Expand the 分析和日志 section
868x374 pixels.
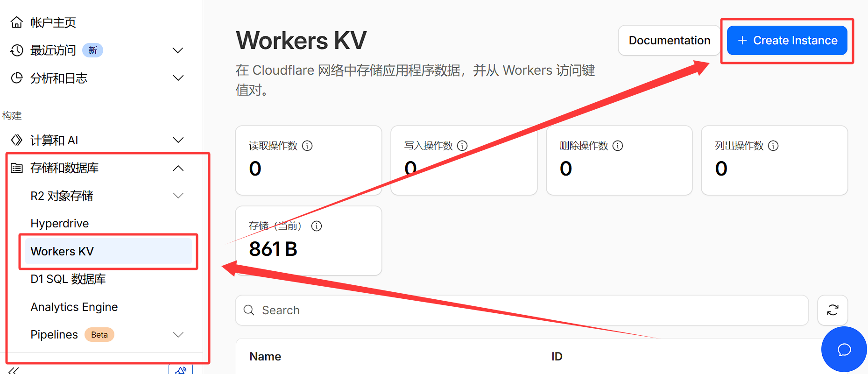coord(178,78)
